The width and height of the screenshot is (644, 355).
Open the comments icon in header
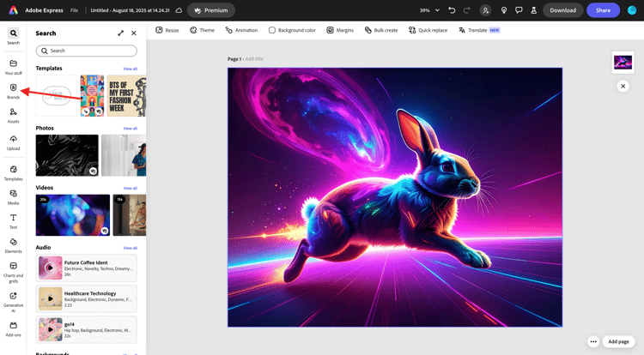(x=519, y=10)
